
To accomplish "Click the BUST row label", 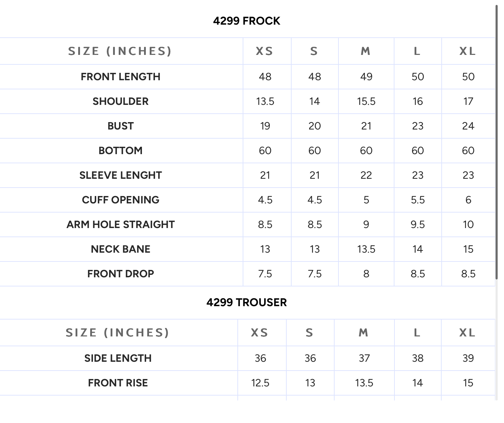I will pos(120,126).
